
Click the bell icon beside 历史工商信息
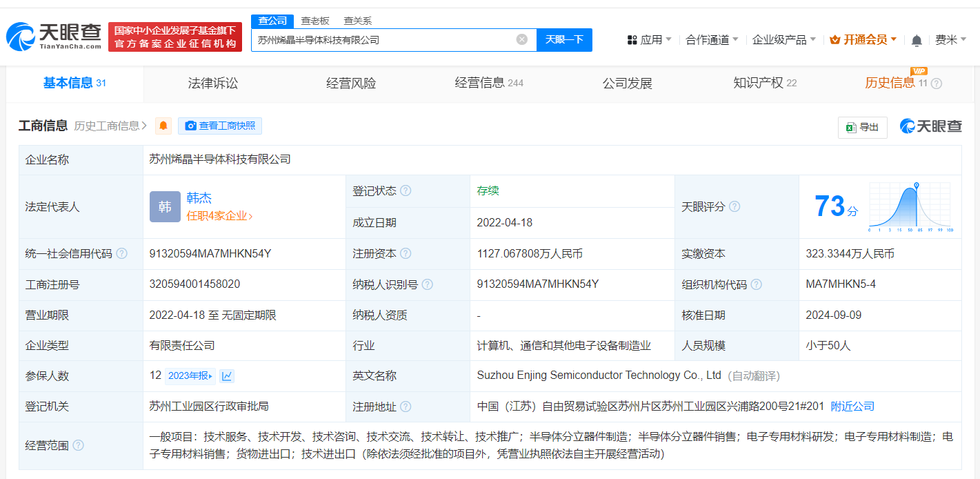click(163, 126)
